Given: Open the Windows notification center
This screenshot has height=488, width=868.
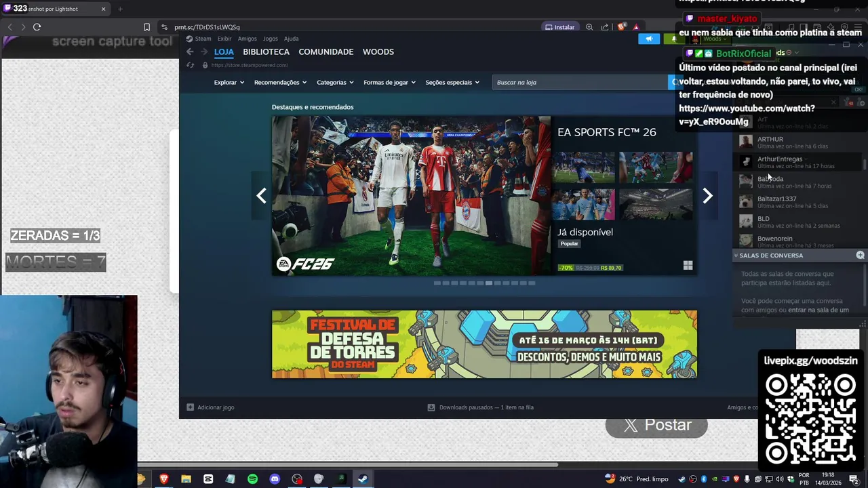Looking at the screenshot, I should point(854,479).
